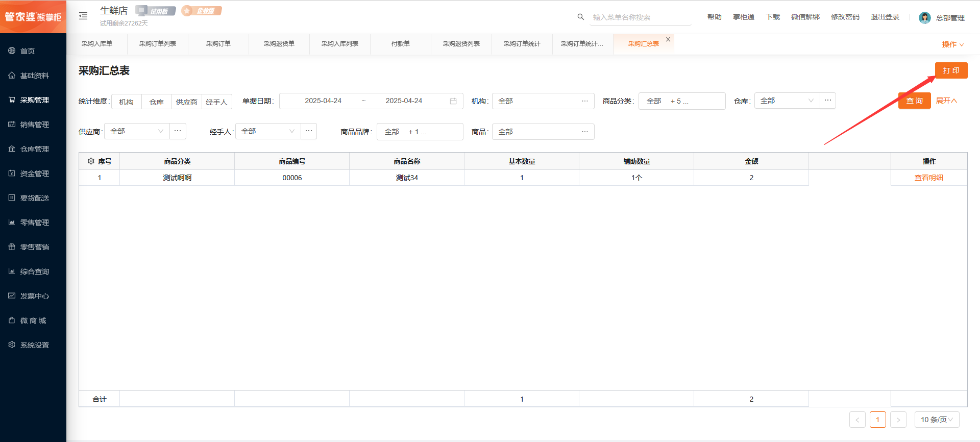Screen dimensions: 980x442
Task: Select 经手人 statistics dimension
Action: pos(217,102)
